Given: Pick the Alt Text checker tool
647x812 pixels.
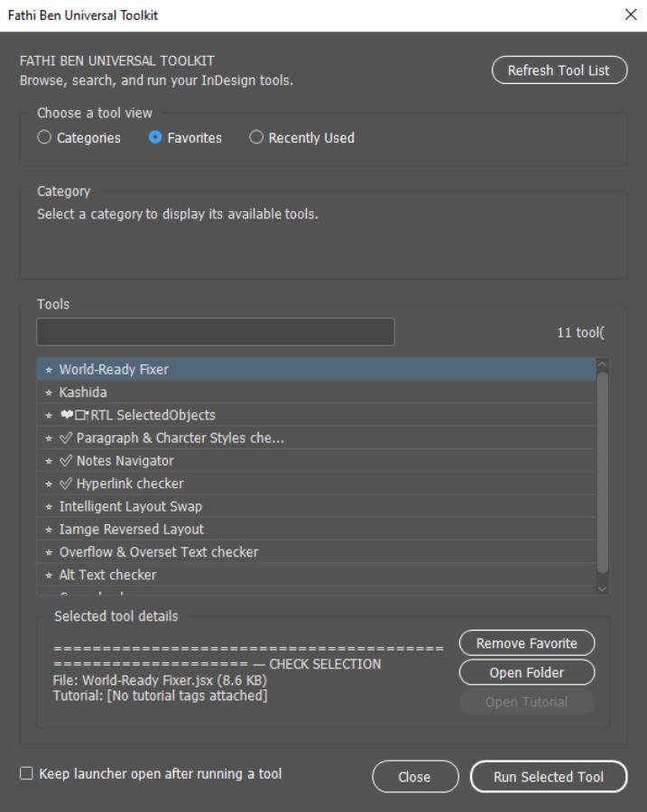Looking at the screenshot, I should click(317, 575).
